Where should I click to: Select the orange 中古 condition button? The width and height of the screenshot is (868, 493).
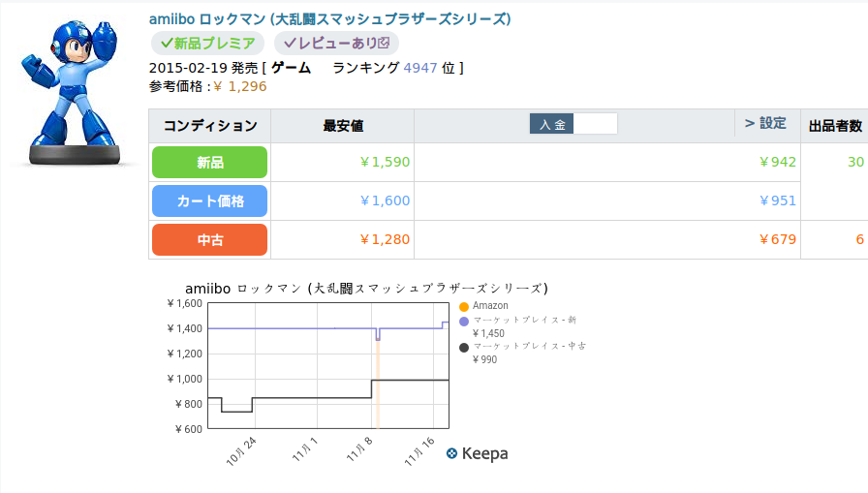[x=209, y=240]
